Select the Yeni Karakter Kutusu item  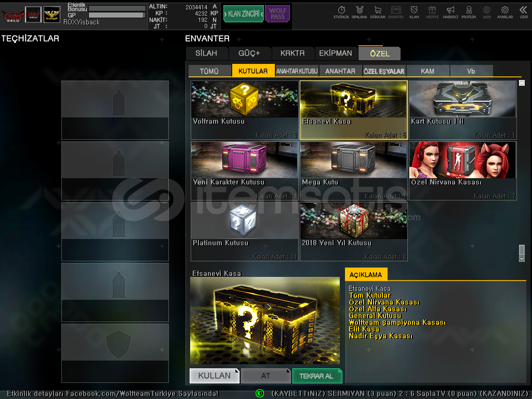(x=244, y=170)
